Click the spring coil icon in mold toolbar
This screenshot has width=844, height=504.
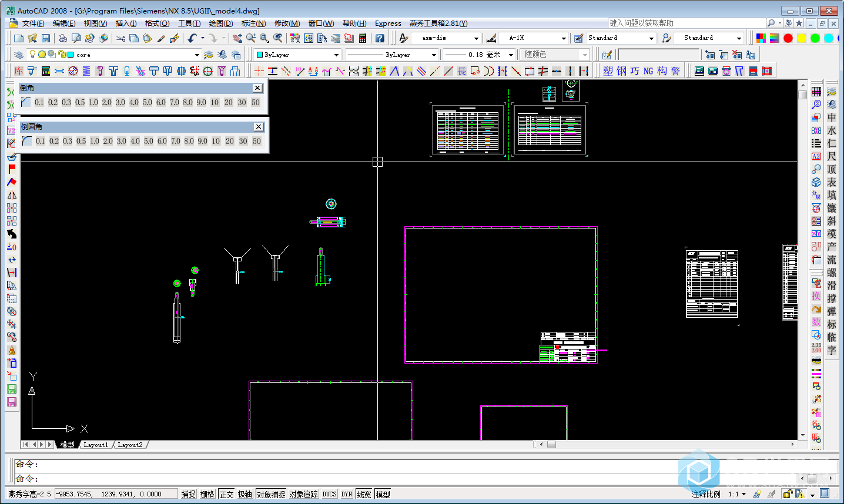point(86,71)
